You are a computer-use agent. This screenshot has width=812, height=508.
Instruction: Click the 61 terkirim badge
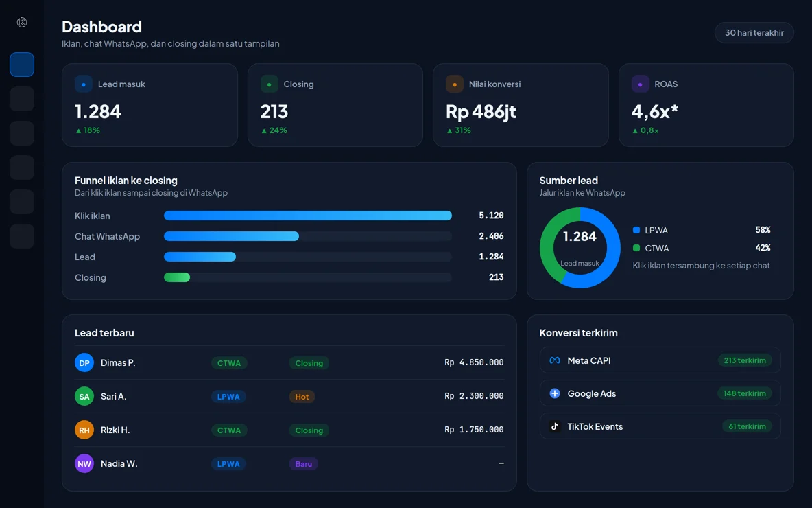(747, 426)
